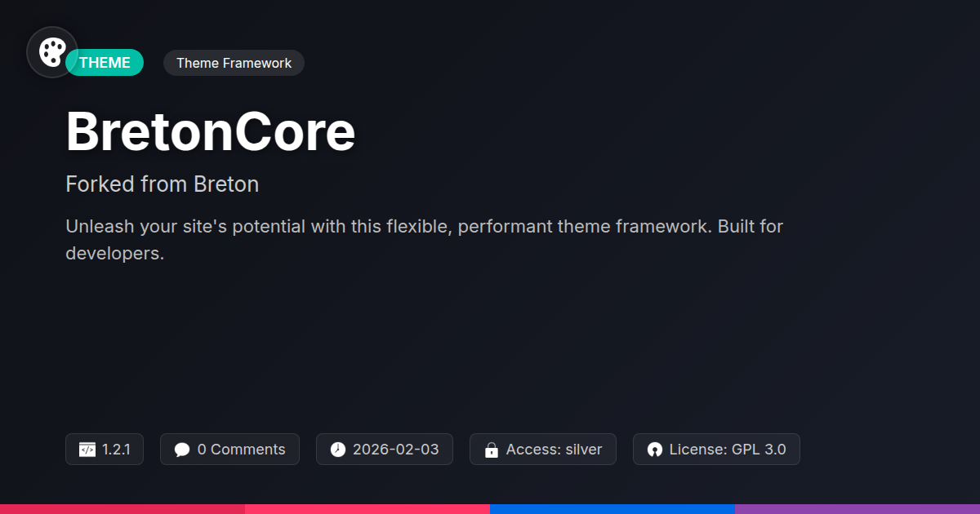Click the paint palette theme icon
This screenshot has height=514, width=980.
(52, 52)
